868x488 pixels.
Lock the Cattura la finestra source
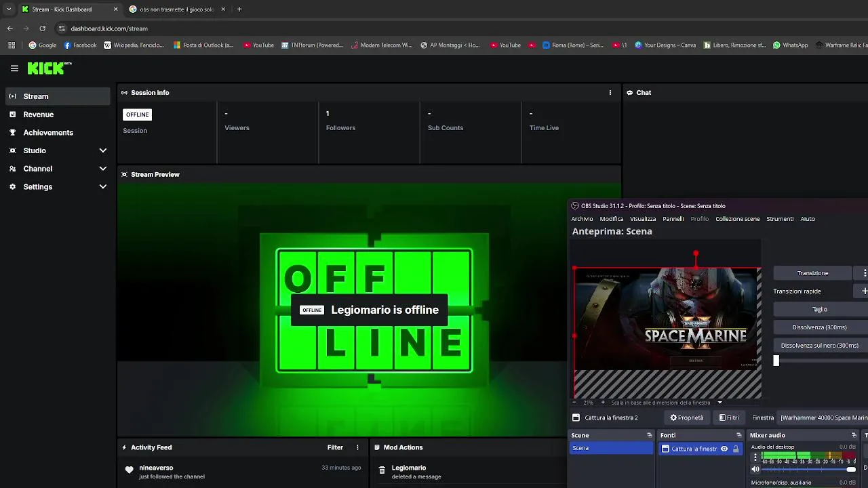736,449
